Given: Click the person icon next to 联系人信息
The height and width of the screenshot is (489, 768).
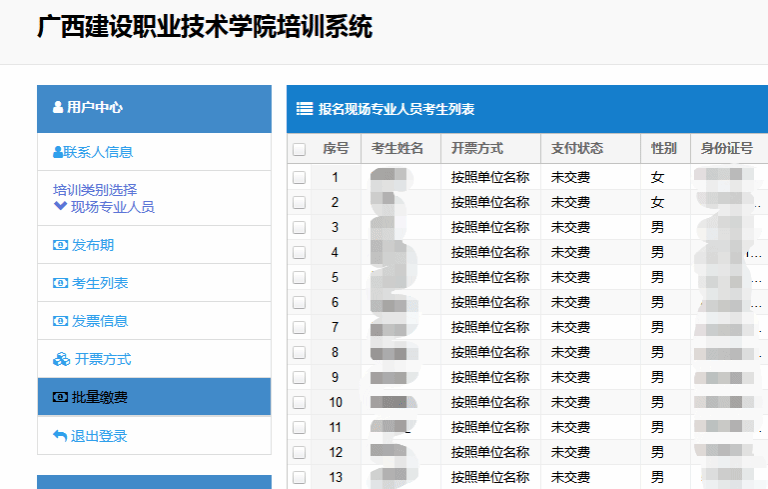Looking at the screenshot, I should (x=58, y=153).
